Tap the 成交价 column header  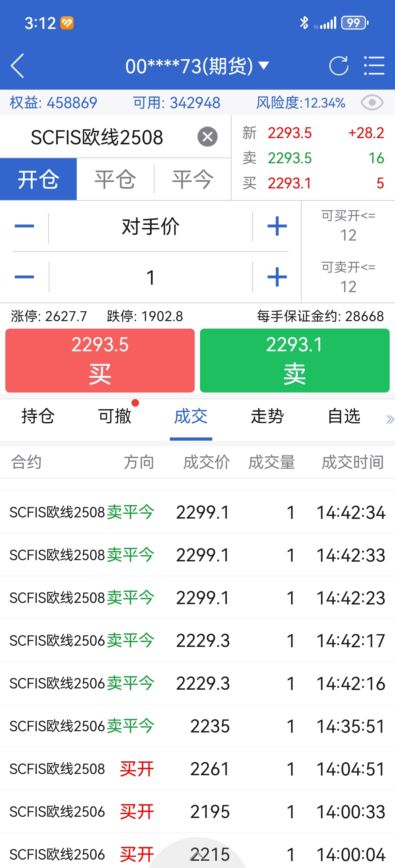tap(206, 462)
